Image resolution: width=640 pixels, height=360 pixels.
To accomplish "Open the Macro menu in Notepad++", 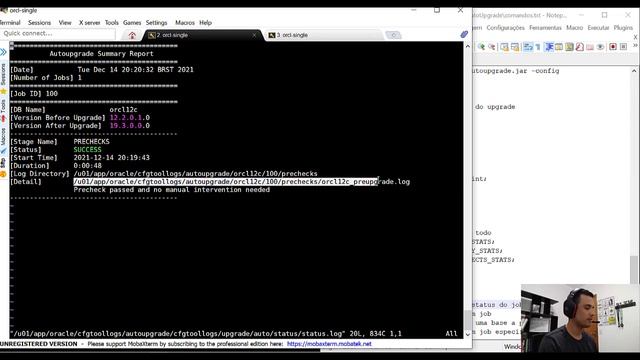I will (574, 28).
